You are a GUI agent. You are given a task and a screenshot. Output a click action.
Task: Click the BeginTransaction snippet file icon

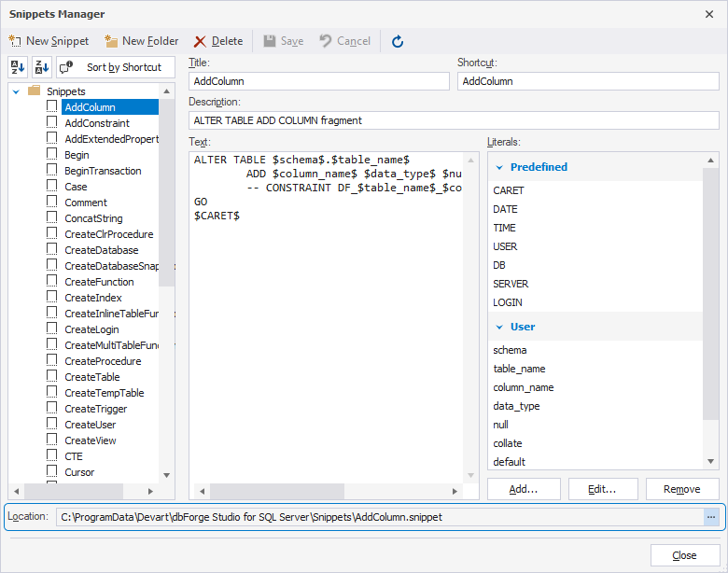point(52,170)
